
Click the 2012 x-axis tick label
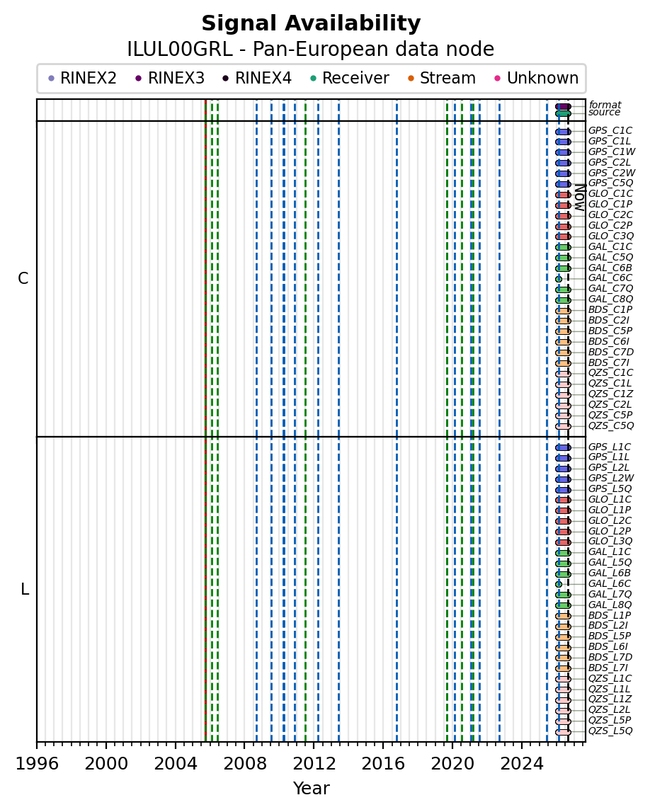tap(314, 765)
